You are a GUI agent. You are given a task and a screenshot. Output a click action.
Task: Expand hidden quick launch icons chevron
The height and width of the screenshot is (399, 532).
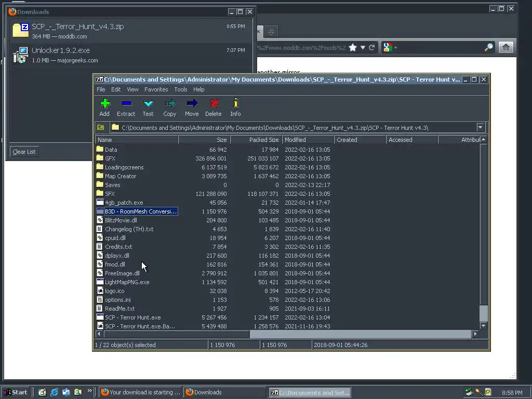89,391
